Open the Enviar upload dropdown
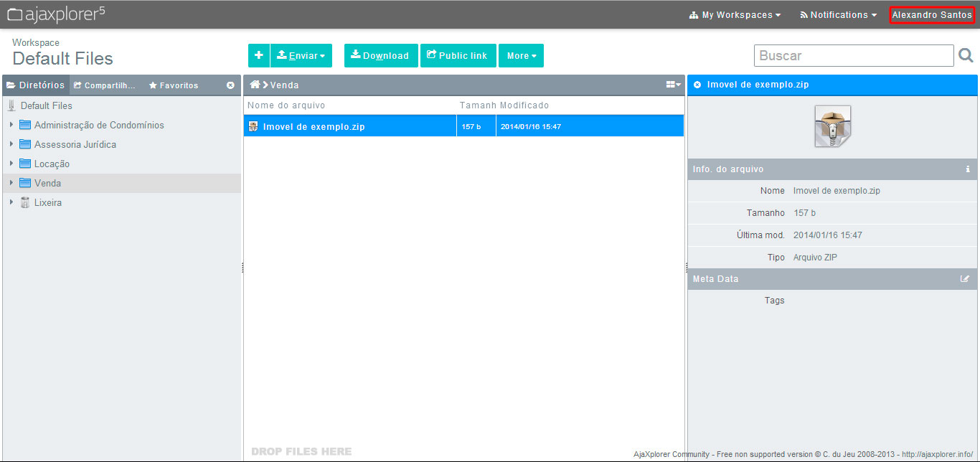Screen dimensions: 980x462 pos(301,55)
